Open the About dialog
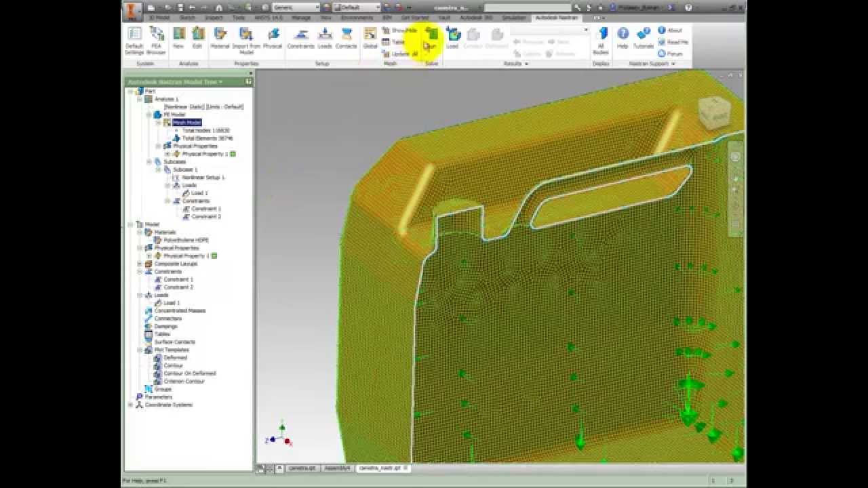Screen dimensions: 868x488 (670, 30)
